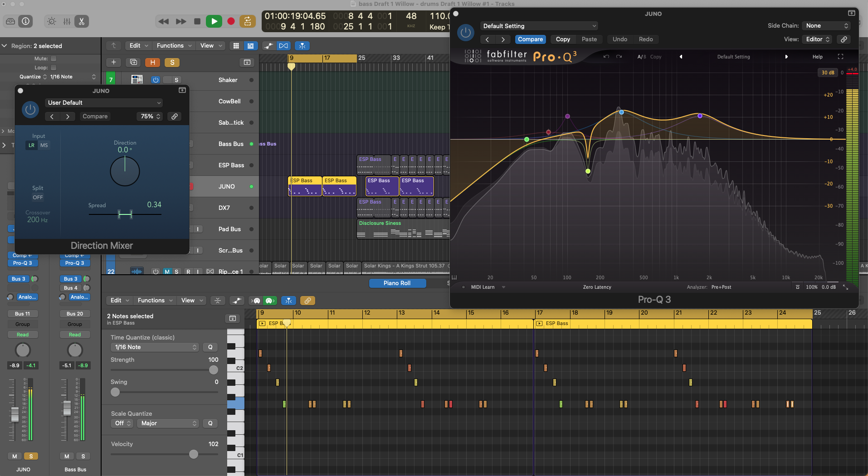Toggle Pro-Q 3 plugin power button
Image resolution: width=868 pixels, height=476 pixels.
click(465, 33)
